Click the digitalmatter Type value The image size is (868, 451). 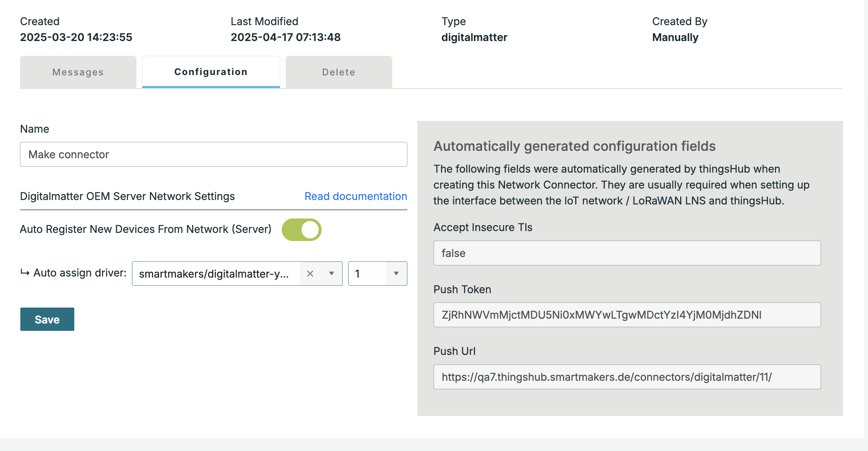click(x=474, y=37)
